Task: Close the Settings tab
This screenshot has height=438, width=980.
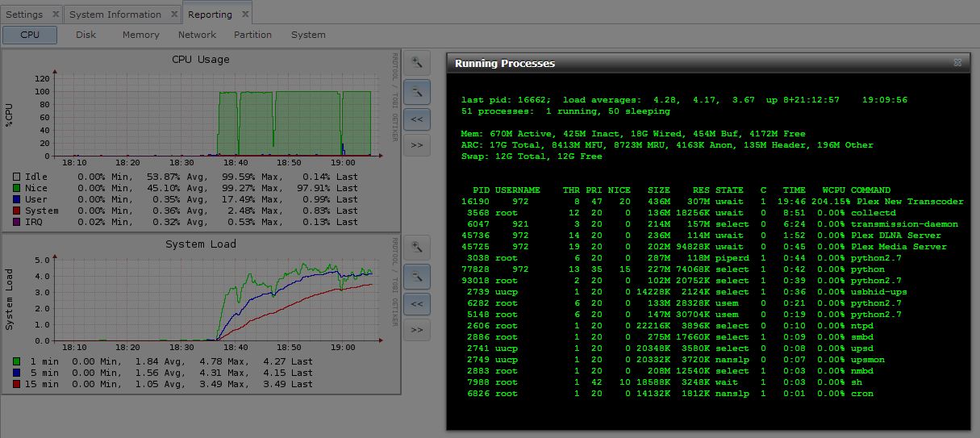Action: coord(55,15)
